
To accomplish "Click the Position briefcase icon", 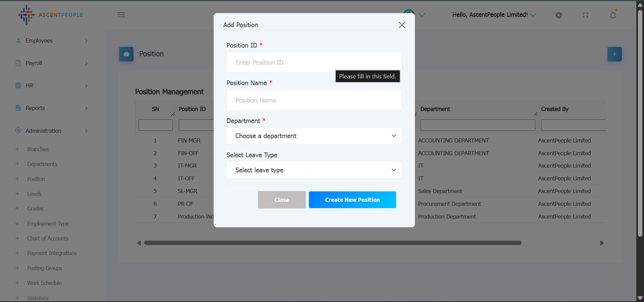I will (x=126, y=54).
